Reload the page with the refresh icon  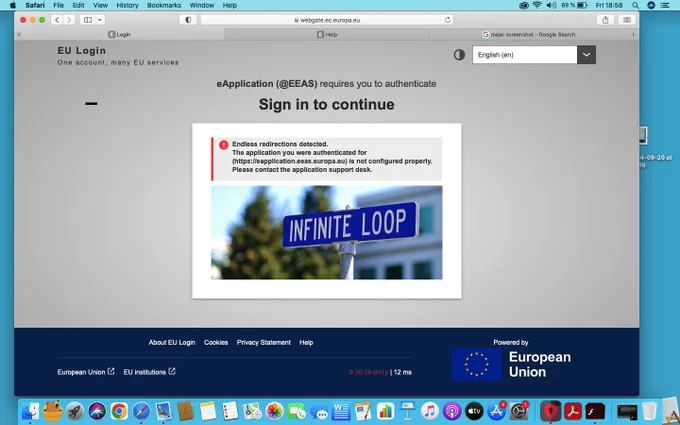(448, 20)
